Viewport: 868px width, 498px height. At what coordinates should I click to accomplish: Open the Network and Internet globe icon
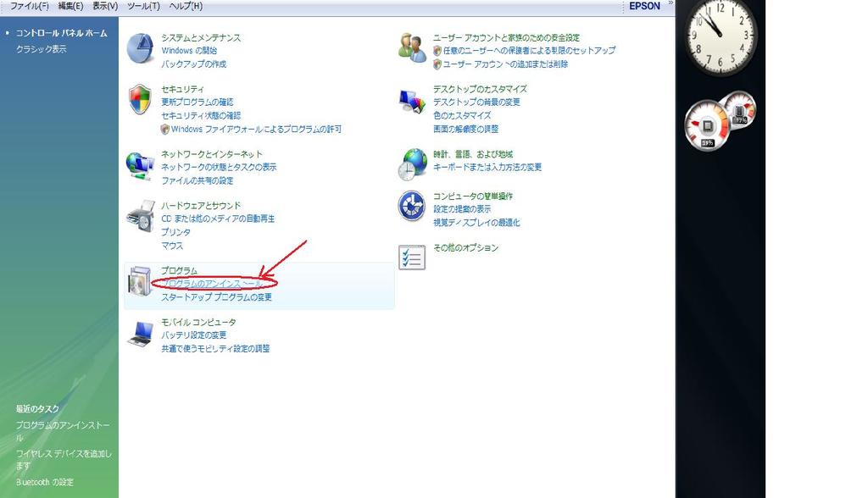[140, 165]
